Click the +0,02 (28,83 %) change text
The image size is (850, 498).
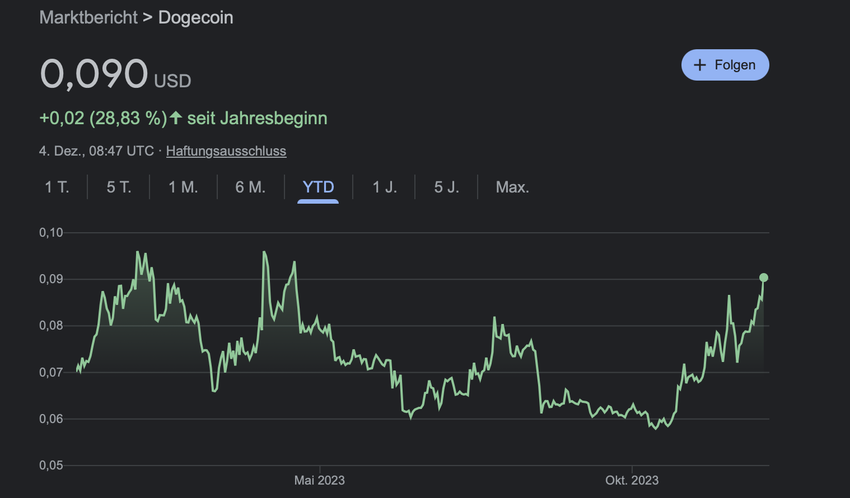(x=103, y=118)
